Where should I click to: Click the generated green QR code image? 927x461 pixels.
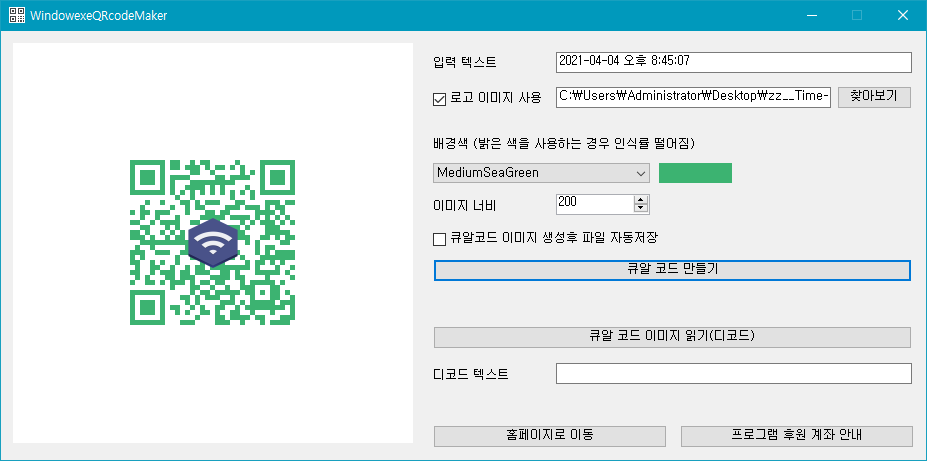click(212, 242)
